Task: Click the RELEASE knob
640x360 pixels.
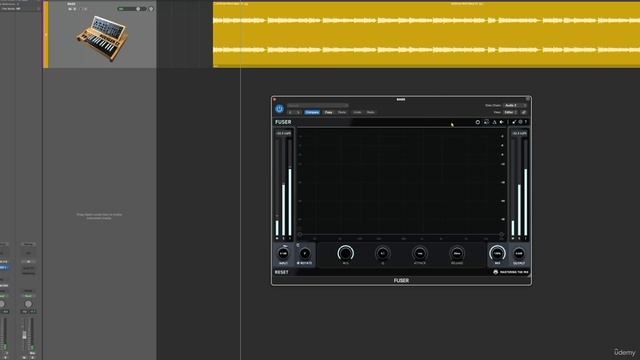Action: (x=457, y=253)
